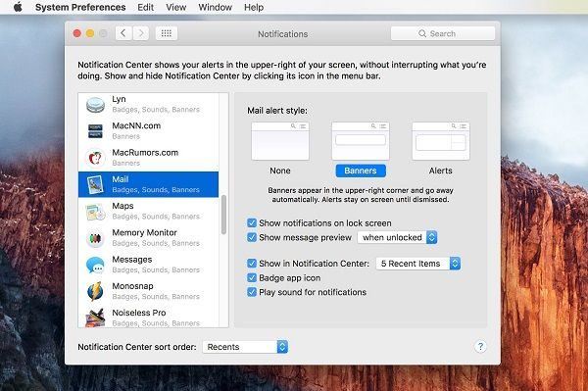Select the MacNN.com row text

(x=136, y=126)
